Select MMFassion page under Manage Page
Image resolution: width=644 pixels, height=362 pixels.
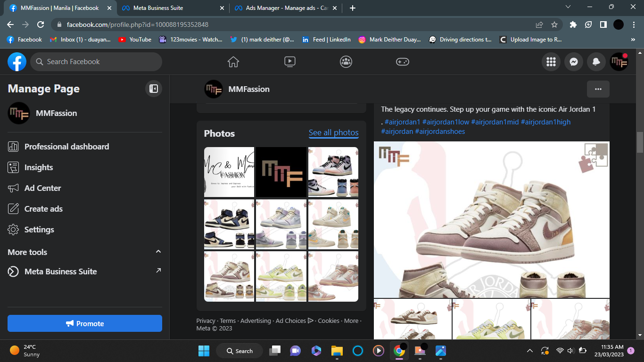coord(85,113)
